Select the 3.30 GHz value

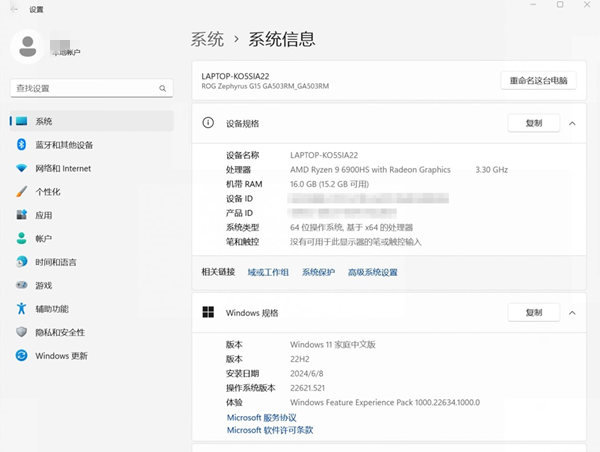click(x=492, y=170)
